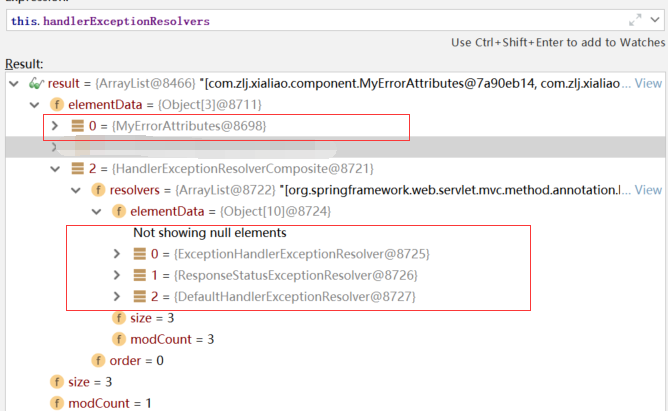Click field icon of modCount = 1

pos(57,403)
